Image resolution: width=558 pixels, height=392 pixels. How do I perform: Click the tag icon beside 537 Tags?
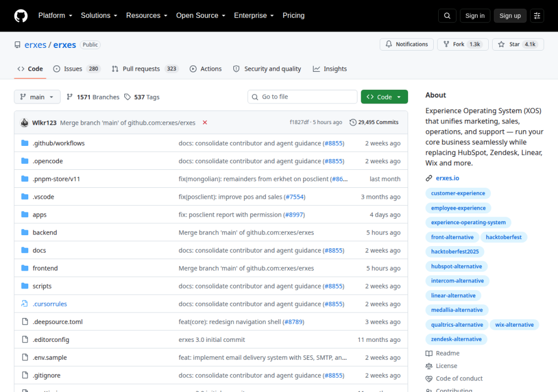pos(128,97)
